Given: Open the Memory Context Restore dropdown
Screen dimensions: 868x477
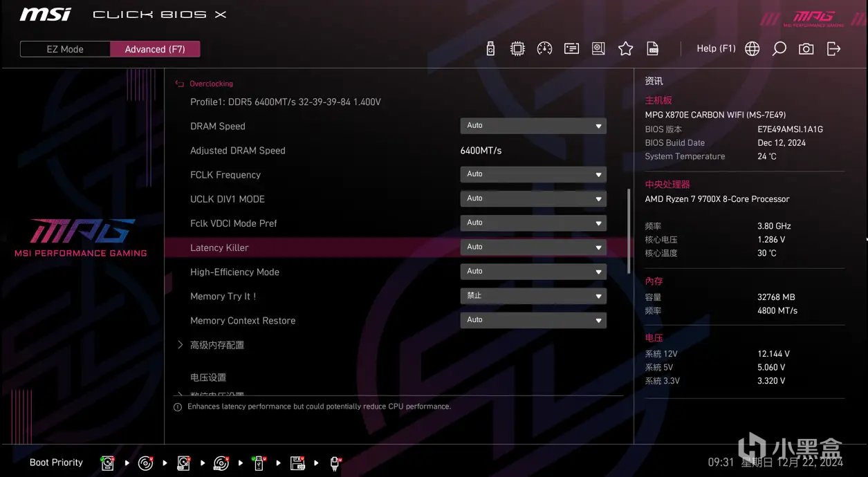Looking at the screenshot, I should pos(533,320).
